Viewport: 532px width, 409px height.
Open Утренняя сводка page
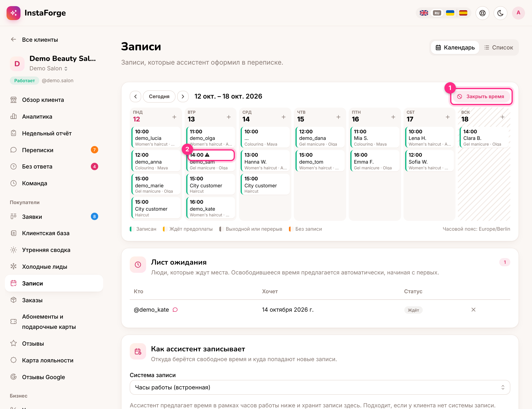54,250
